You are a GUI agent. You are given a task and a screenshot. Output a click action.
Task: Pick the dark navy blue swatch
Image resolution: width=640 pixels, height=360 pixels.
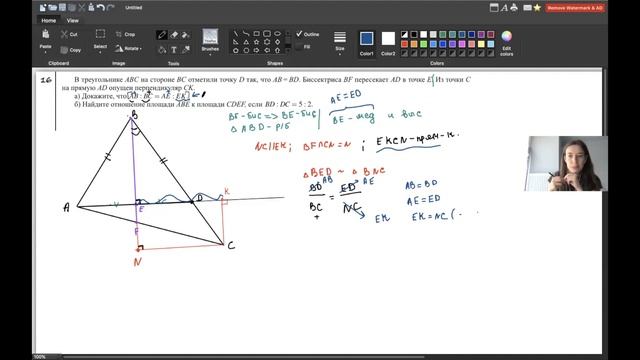(472, 35)
